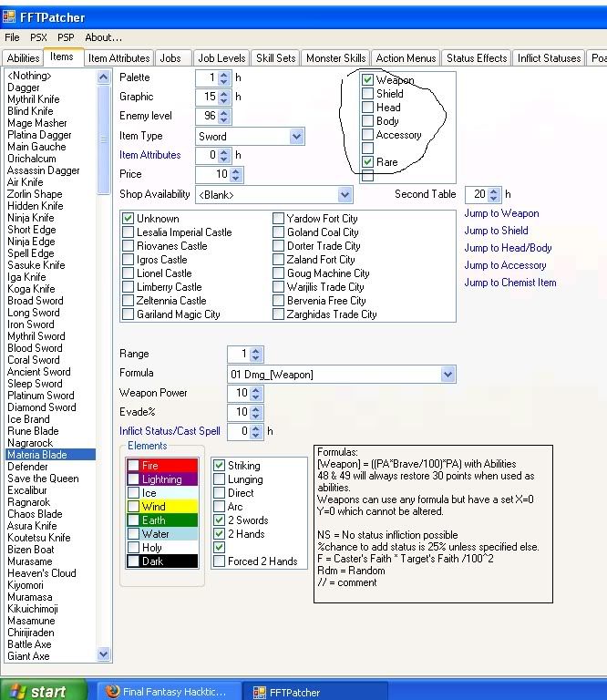Toggle the Weapon checkbox

367,80
